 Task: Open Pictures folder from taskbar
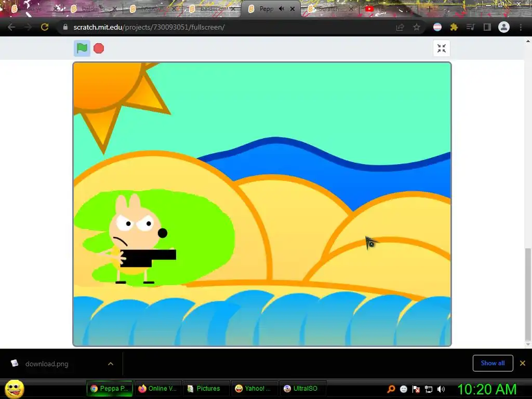pos(207,389)
